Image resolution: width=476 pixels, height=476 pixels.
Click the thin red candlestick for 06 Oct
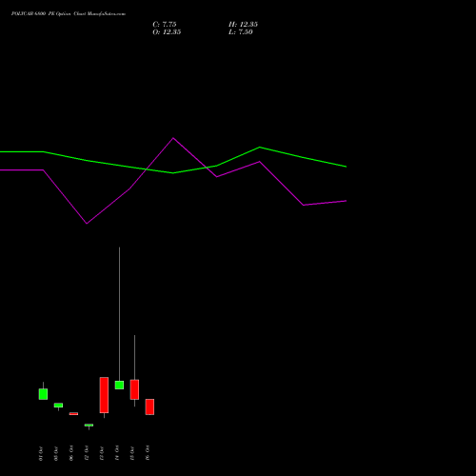point(73,414)
